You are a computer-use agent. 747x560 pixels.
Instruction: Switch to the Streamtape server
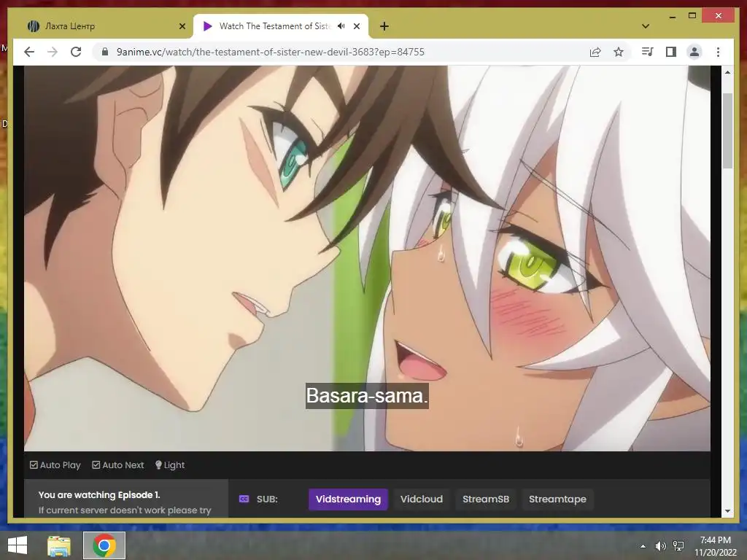557,499
